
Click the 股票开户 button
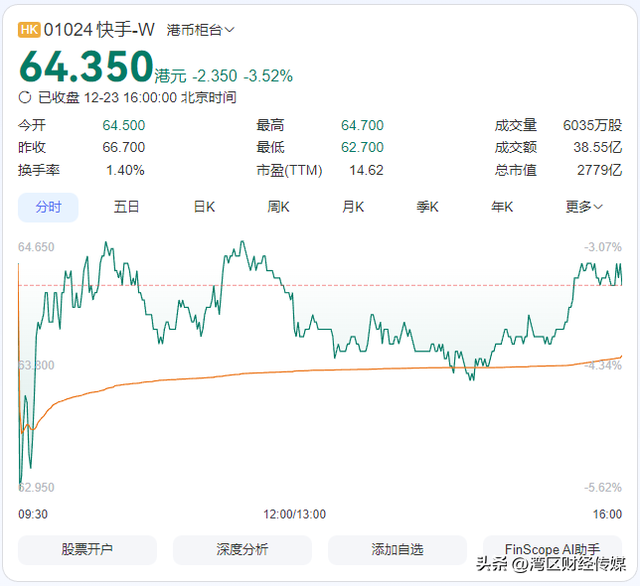tap(87, 550)
